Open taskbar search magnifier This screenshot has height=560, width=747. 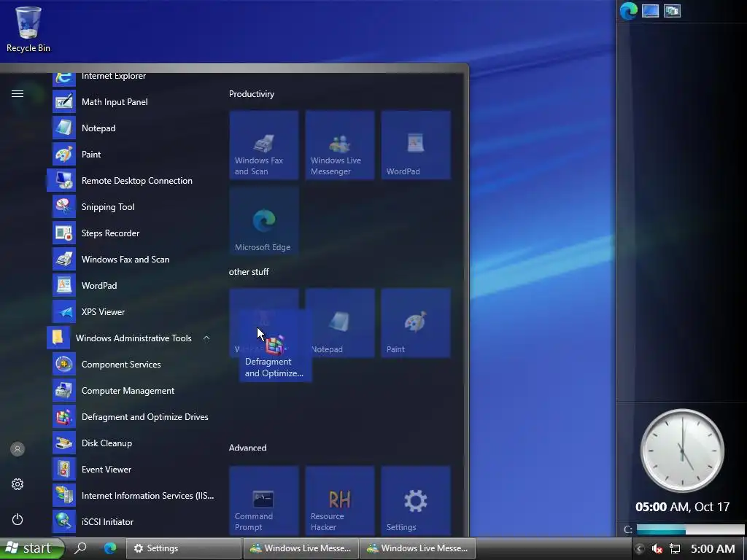(x=80, y=548)
